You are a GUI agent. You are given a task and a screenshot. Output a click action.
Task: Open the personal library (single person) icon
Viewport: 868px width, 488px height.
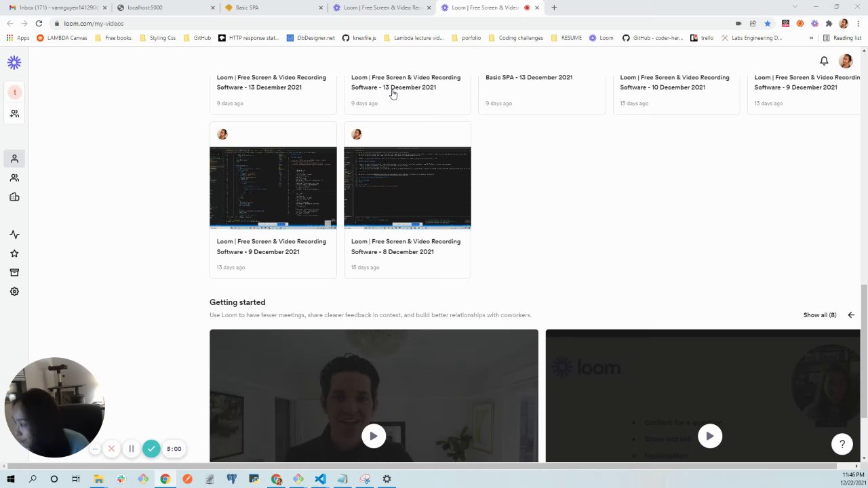(x=14, y=159)
